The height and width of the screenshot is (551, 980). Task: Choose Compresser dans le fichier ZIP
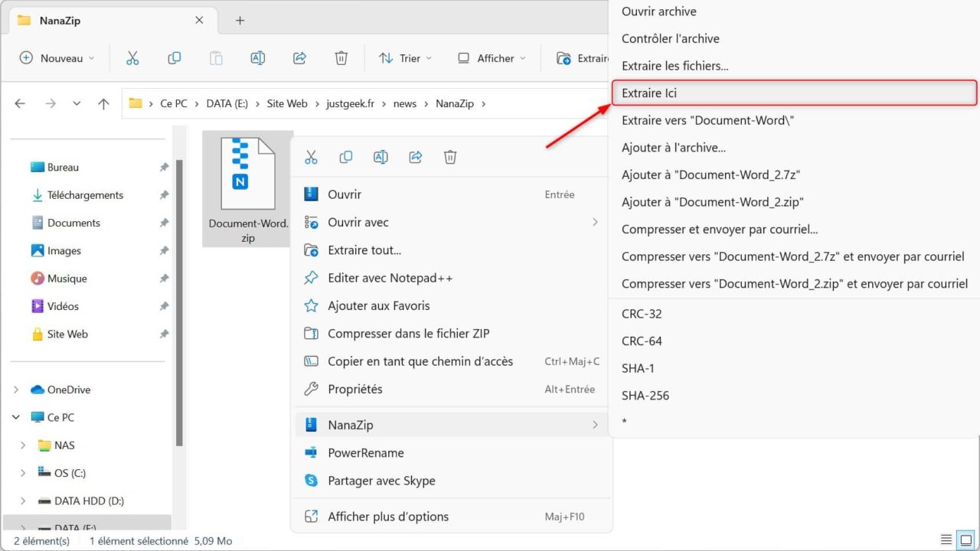pyautogui.click(x=452, y=334)
